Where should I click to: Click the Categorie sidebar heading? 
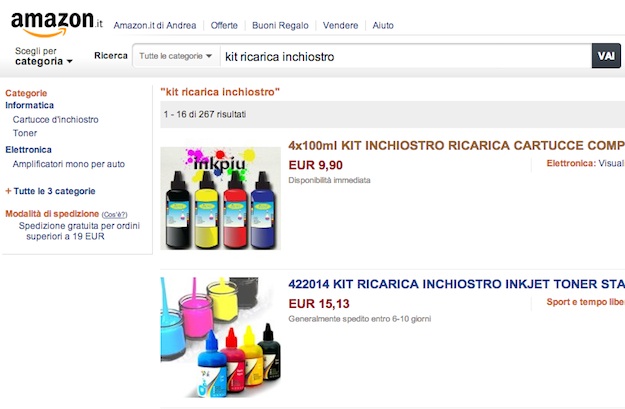click(26, 93)
